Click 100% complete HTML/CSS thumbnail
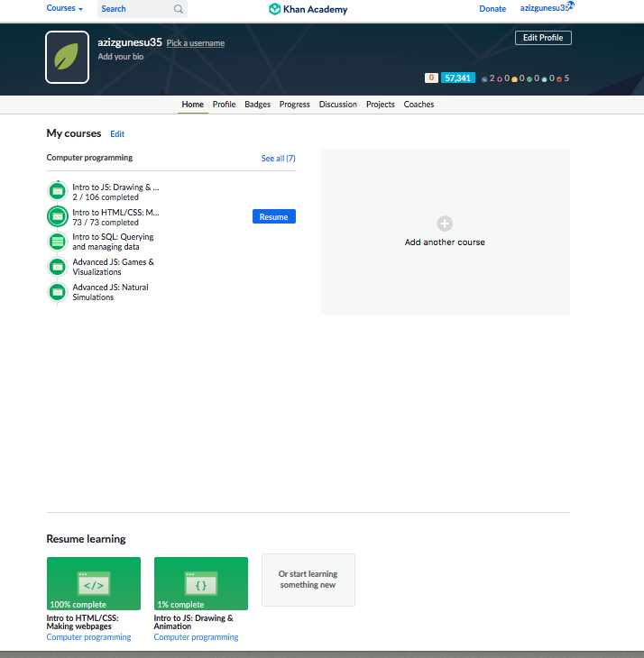This screenshot has height=658, width=644. pos(94,583)
